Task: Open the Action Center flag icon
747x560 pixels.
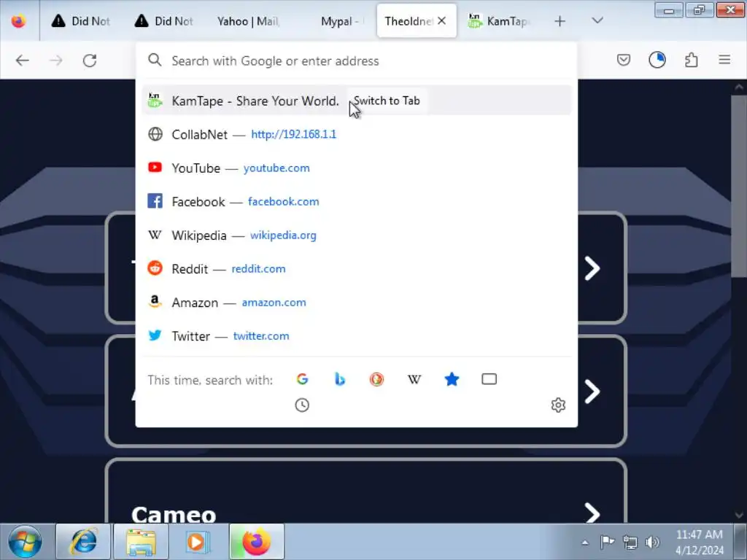Action: click(x=608, y=542)
